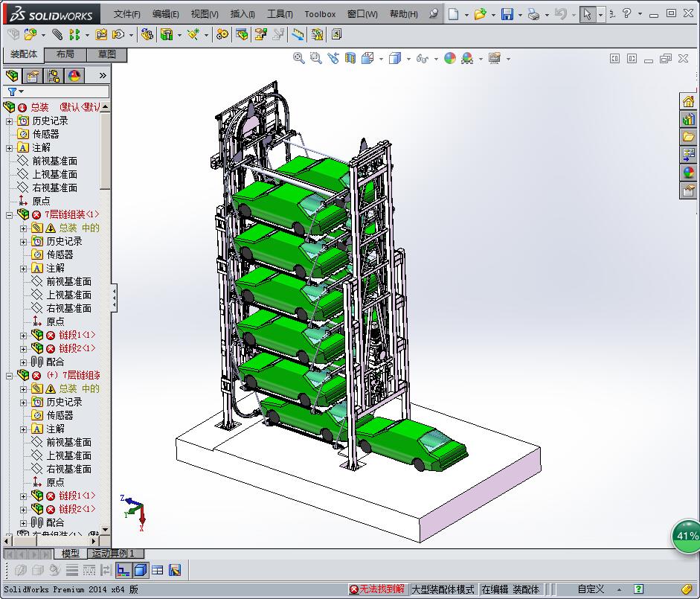
Task: Expand more panel tabs with chevron
Action: point(103,75)
